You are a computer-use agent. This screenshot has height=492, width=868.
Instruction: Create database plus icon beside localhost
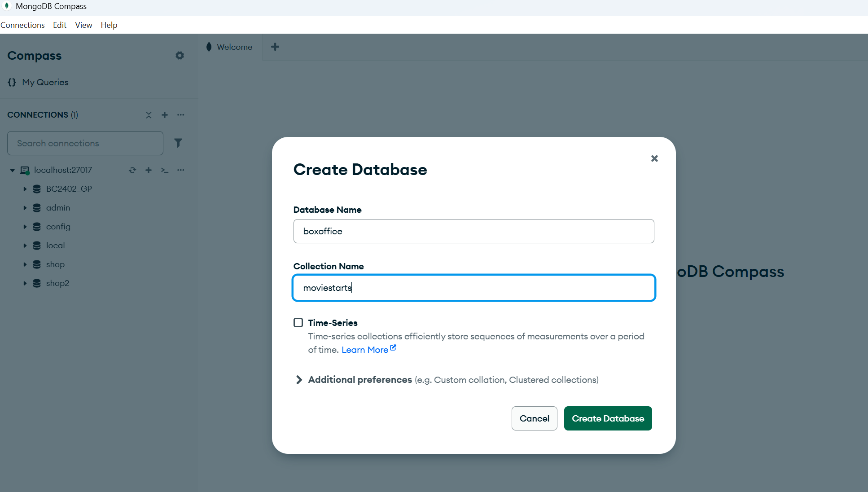pyautogui.click(x=149, y=170)
